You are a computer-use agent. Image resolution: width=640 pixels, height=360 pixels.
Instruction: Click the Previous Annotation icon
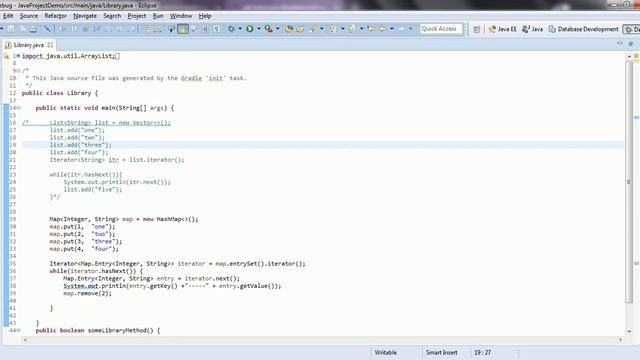click(x=351, y=29)
